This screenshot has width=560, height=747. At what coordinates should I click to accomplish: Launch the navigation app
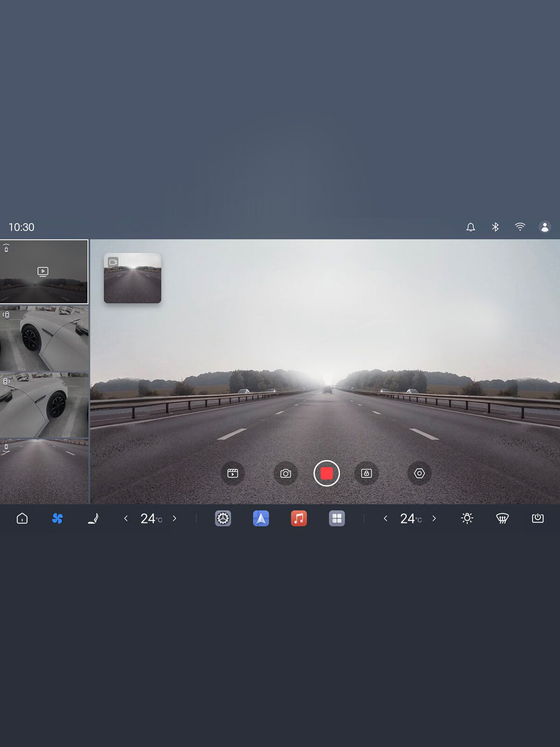coord(261,518)
